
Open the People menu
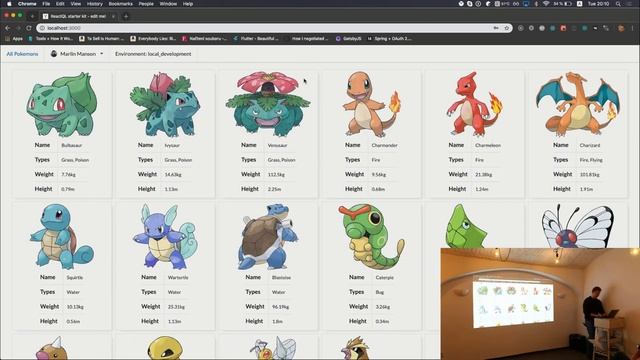point(146,4)
